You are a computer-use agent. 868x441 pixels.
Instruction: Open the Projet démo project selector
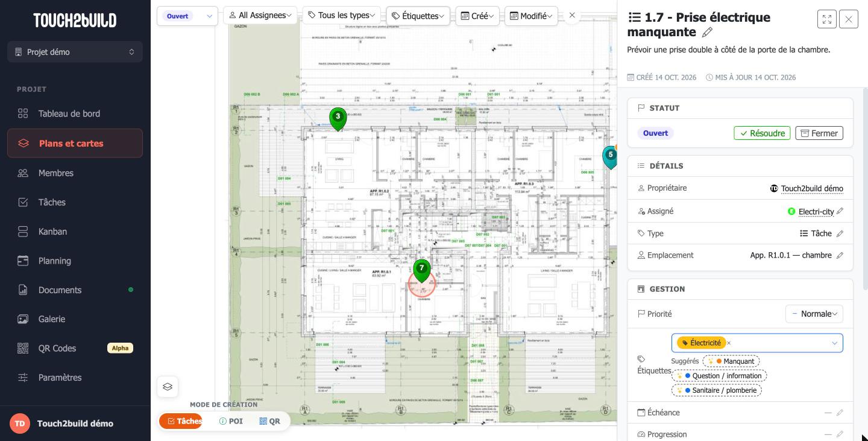(x=75, y=52)
